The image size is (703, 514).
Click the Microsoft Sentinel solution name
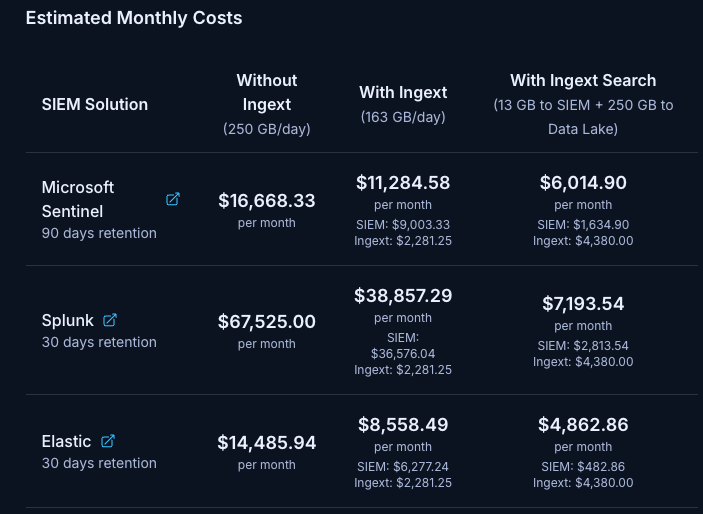click(78, 199)
